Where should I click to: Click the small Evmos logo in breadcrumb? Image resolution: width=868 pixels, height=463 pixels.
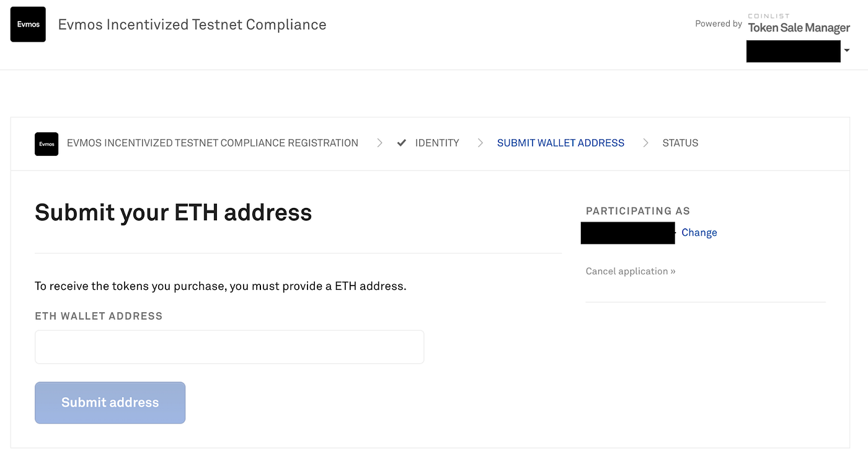pyautogui.click(x=46, y=144)
